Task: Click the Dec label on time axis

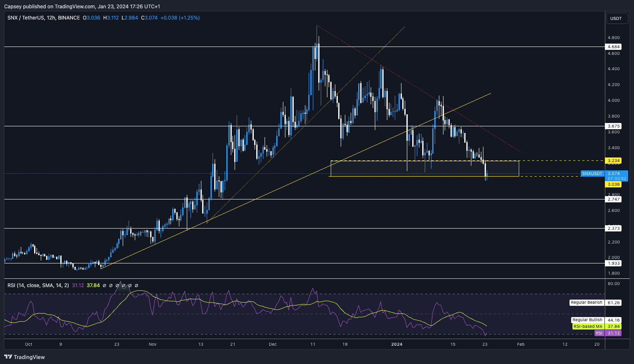Action: 272,344
